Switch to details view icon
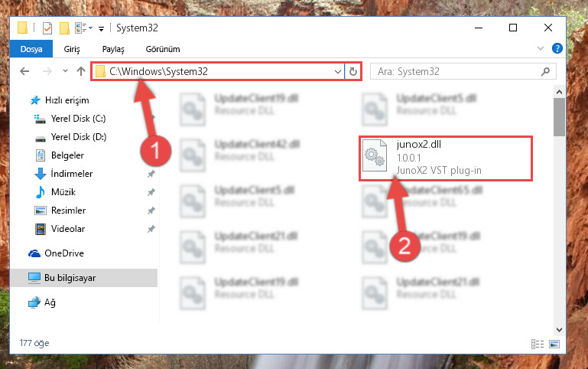This screenshot has height=369, width=588. (538, 344)
